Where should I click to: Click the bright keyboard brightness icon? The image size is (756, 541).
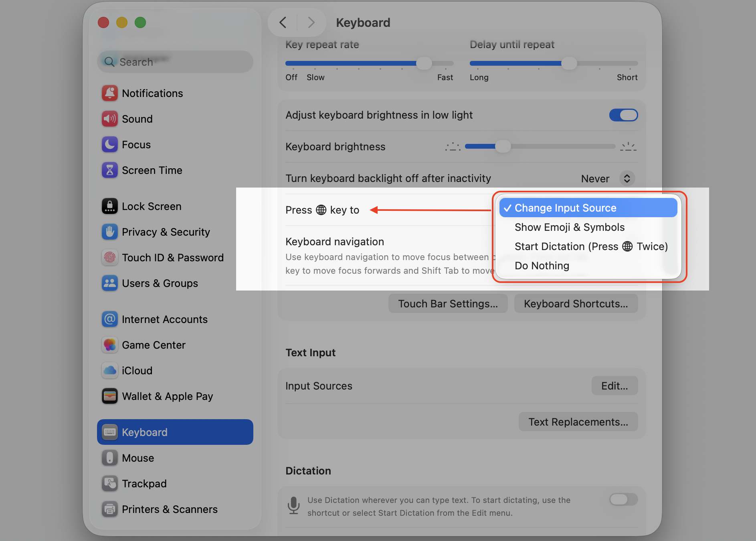point(628,147)
